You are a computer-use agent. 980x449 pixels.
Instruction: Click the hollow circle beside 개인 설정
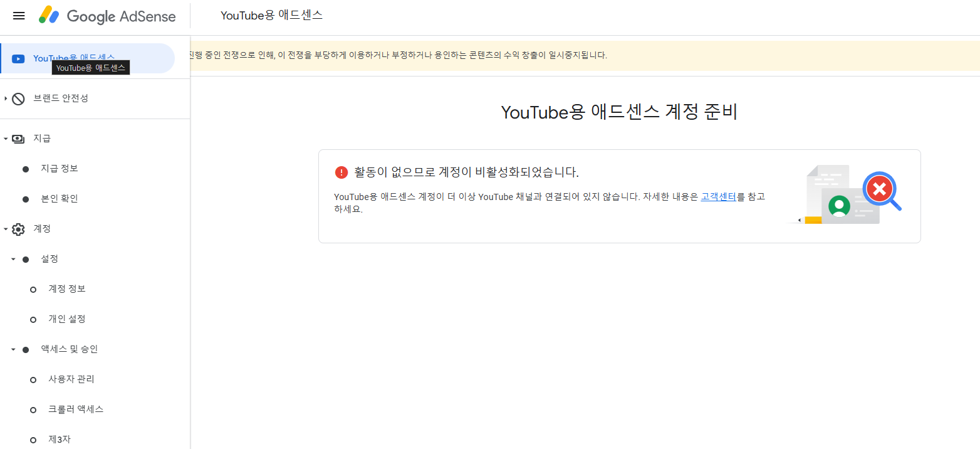pyautogui.click(x=33, y=320)
